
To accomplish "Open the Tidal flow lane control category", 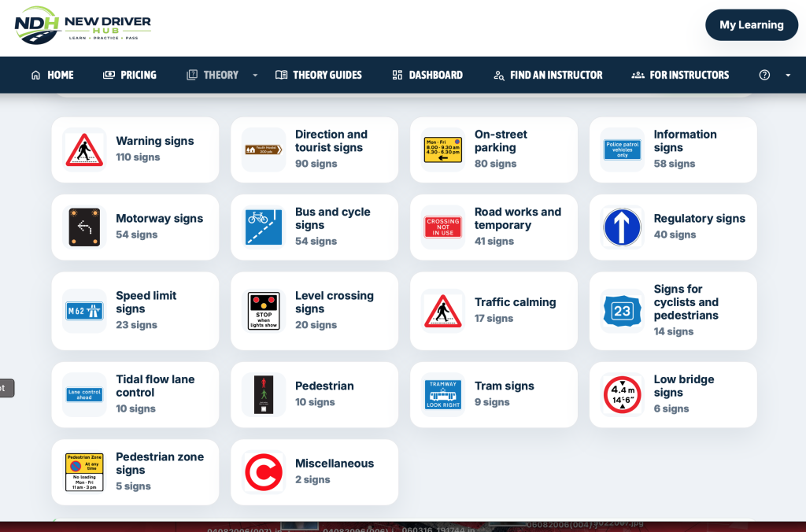I will (x=135, y=395).
